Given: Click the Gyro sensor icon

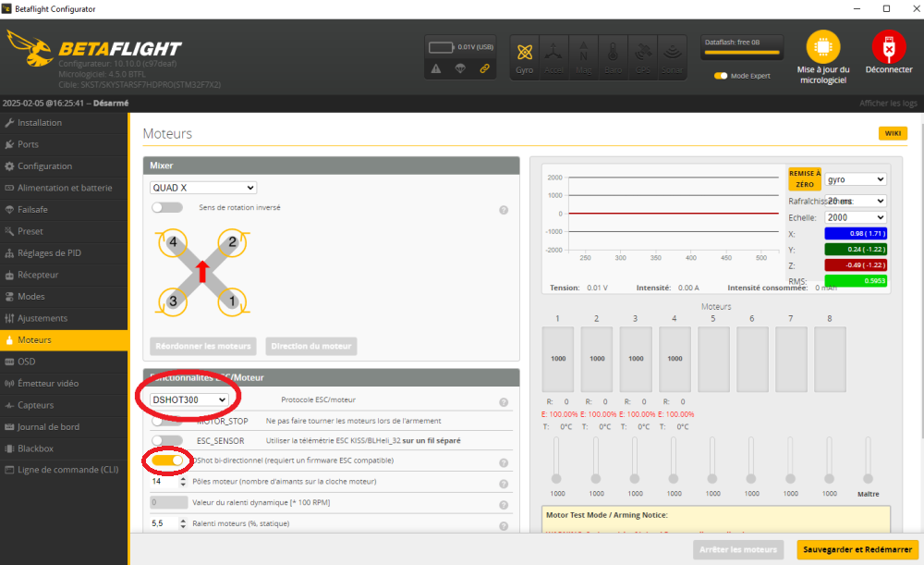Looking at the screenshot, I should click(525, 56).
